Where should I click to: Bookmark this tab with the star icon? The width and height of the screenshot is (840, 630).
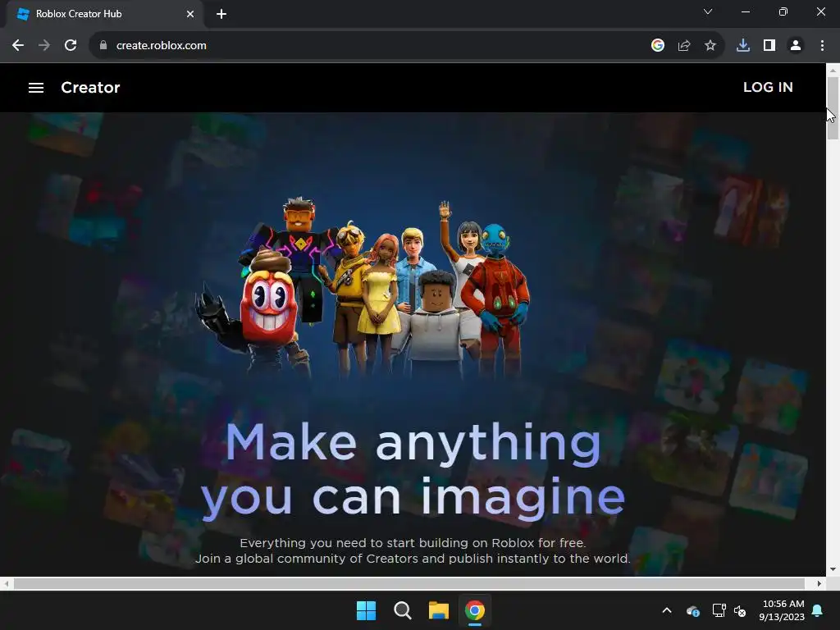click(710, 46)
